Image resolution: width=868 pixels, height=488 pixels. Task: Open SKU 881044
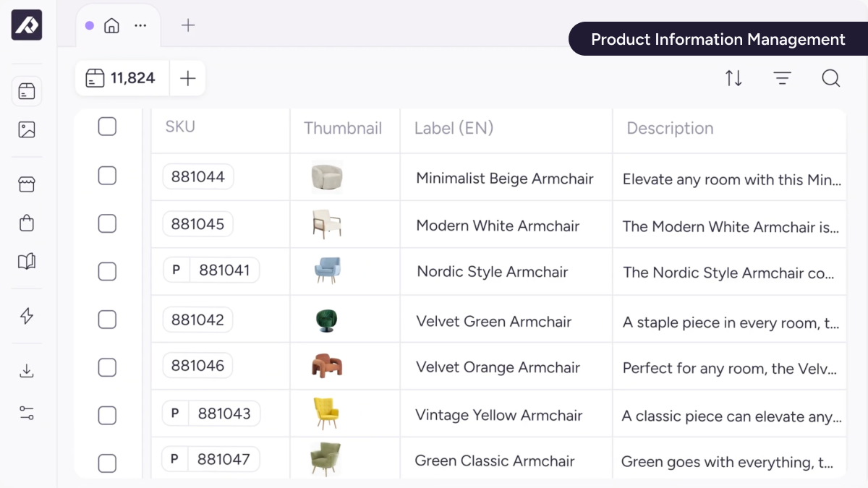coord(198,176)
